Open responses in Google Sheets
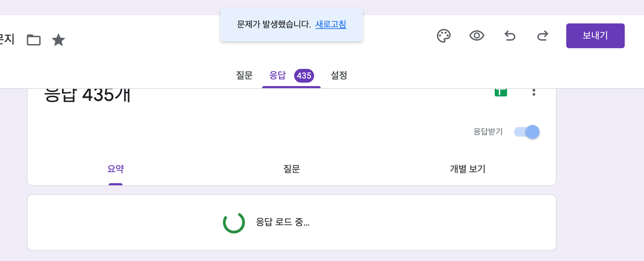This screenshot has width=644, height=261. (501, 92)
